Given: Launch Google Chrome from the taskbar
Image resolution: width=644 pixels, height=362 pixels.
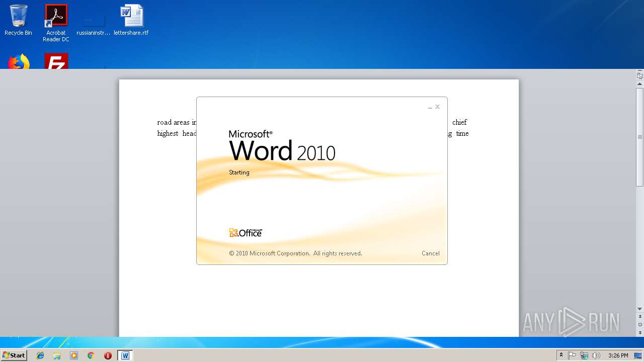Looking at the screenshot, I should tap(91, 355).
